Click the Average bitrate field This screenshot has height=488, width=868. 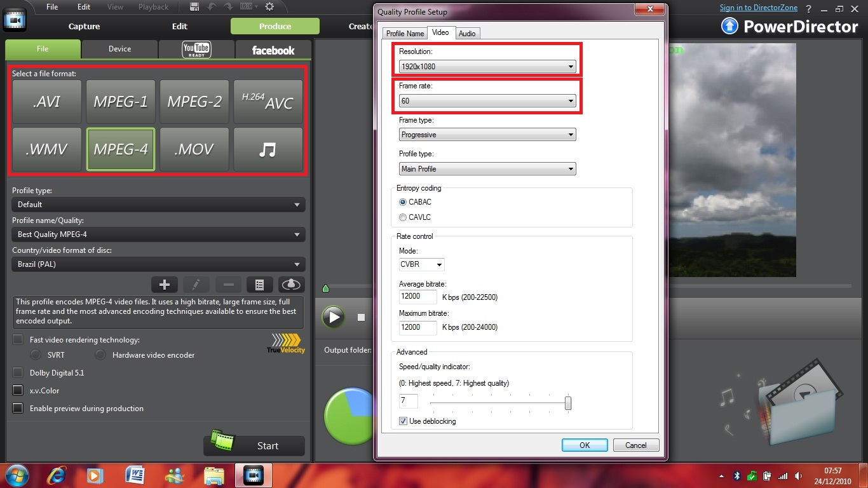(x=417, y=297)
